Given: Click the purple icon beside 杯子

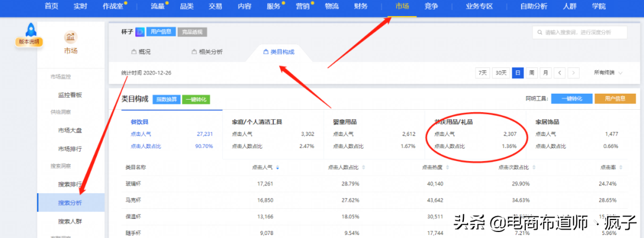Looking at the screenshot, I should click(140, 32).
